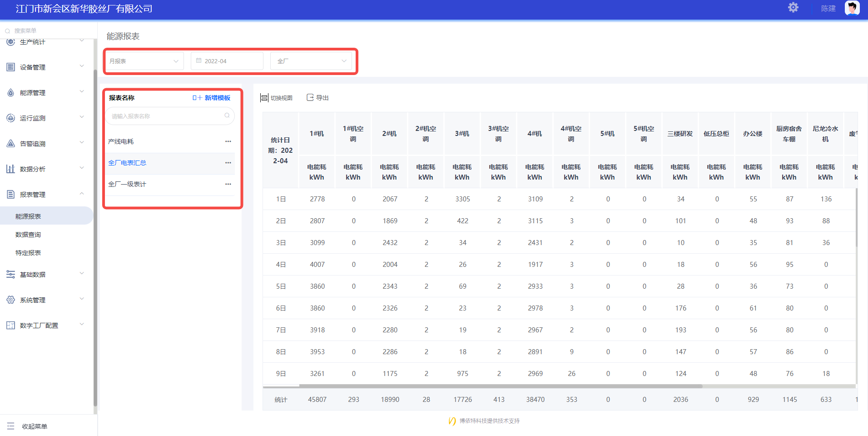868x436 pixels.
Task: Open more options for 全厂一级表计 template
Action: (x=228, y=184)
